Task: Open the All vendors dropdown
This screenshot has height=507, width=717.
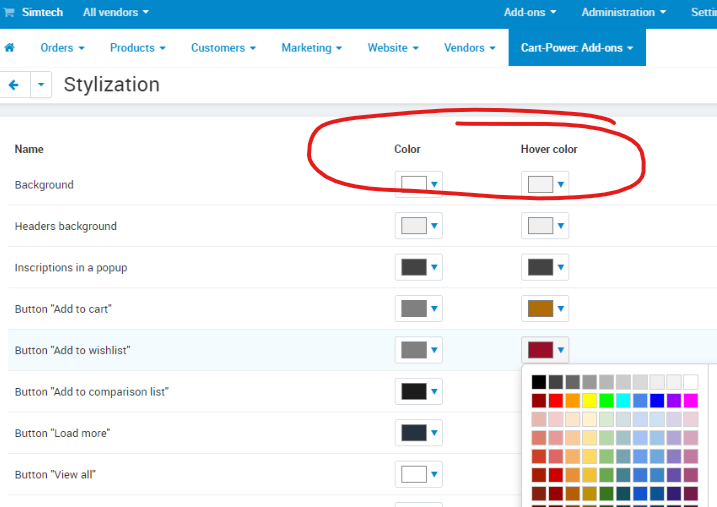Action: click(x=116, y=13)
